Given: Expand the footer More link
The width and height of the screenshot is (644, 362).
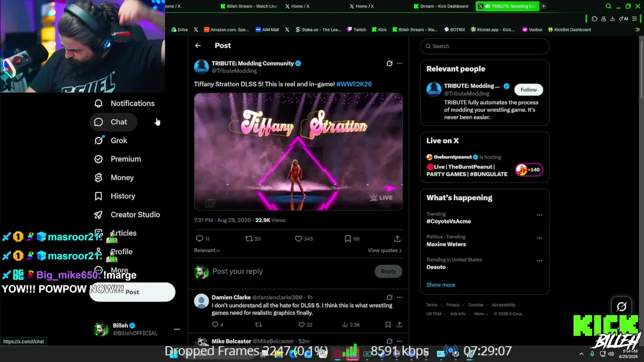Looking at the screenshot, I should click(481, 314).
